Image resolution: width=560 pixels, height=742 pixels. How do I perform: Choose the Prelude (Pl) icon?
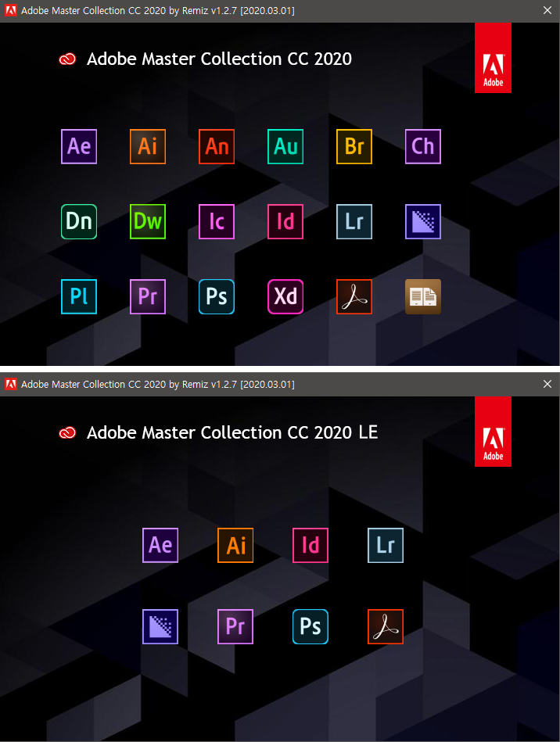pyautogui.click(x=79, y=296)
